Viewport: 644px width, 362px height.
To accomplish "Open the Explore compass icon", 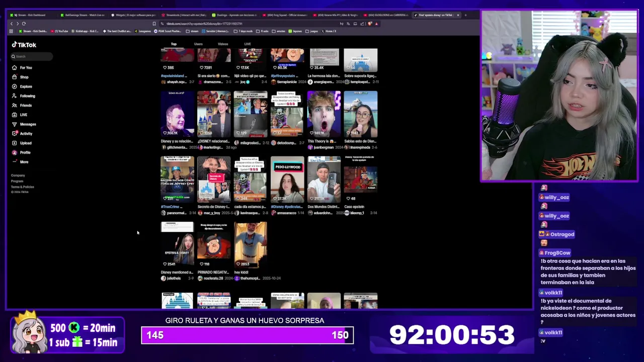I will pos(14,86).
